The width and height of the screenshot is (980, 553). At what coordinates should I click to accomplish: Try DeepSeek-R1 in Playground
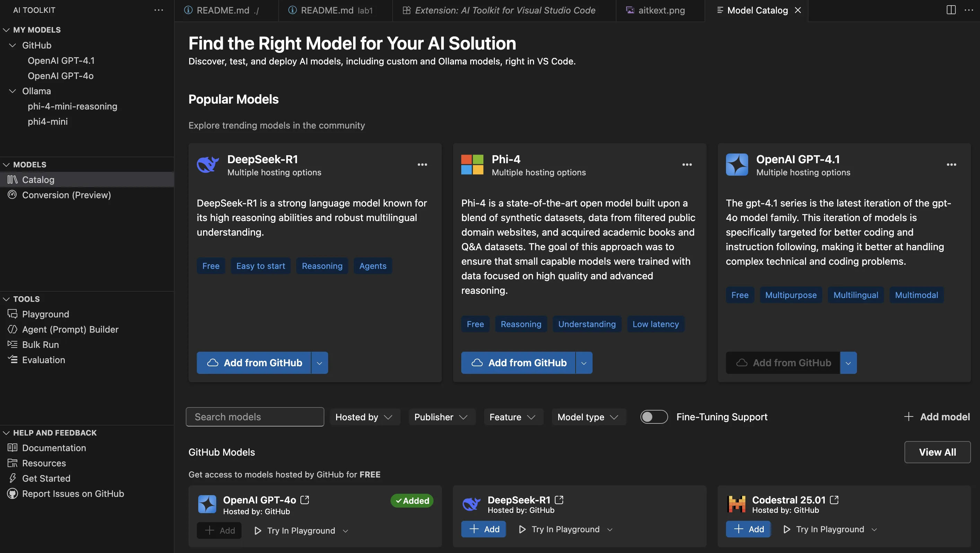[x=559, y=529]
